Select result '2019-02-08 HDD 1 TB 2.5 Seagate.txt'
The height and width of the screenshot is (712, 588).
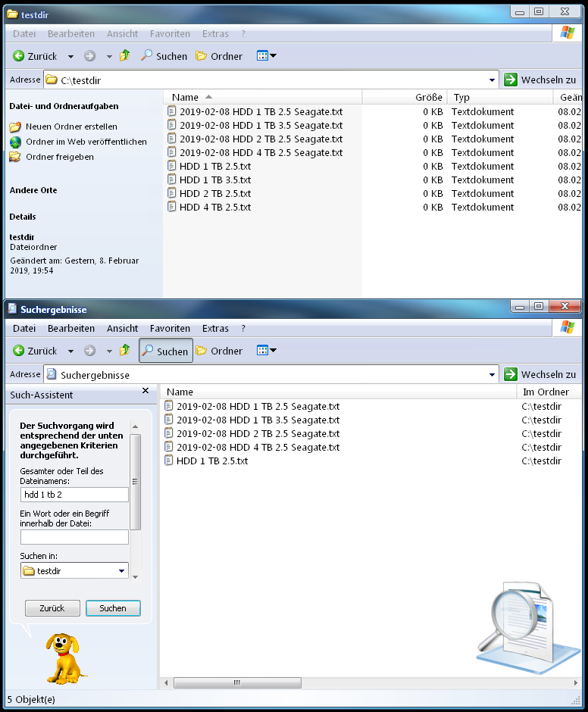pos(258,407)
